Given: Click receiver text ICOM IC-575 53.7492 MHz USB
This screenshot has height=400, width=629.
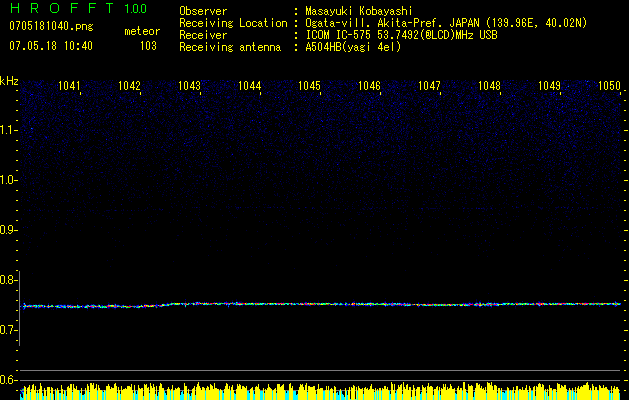Looking at the screenshot, I should click(401, 35).
